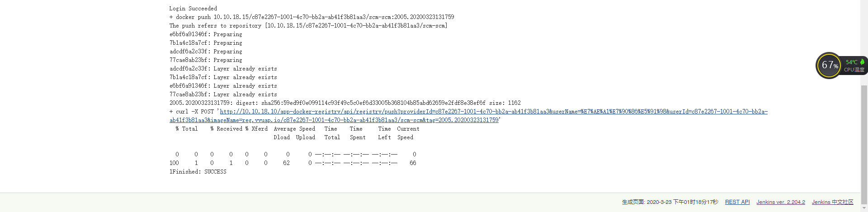Click the 'The push refers to repository' line
The width and height of the screenshot is (868, 212).
[x=308, y=26]
